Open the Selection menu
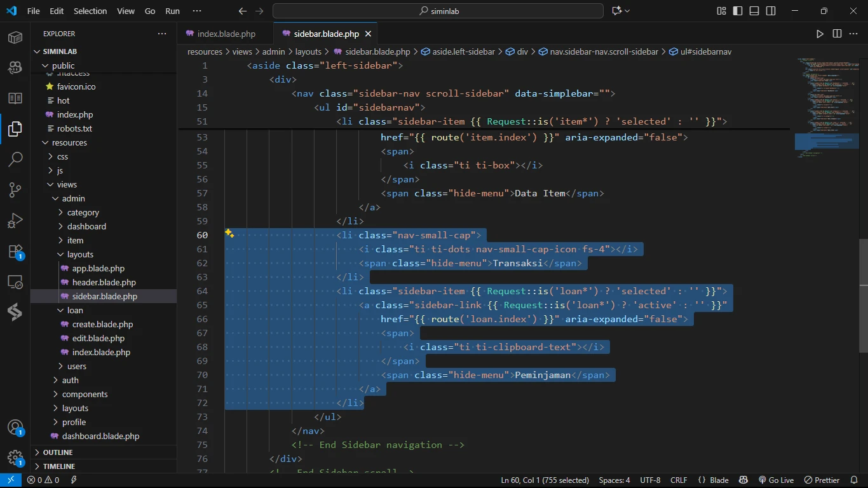Screen dimensions: 868x488 point(90,11)
